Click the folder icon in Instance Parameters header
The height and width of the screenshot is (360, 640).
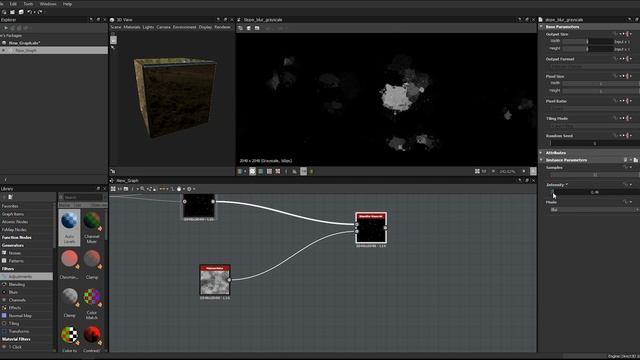pos(636,160)
